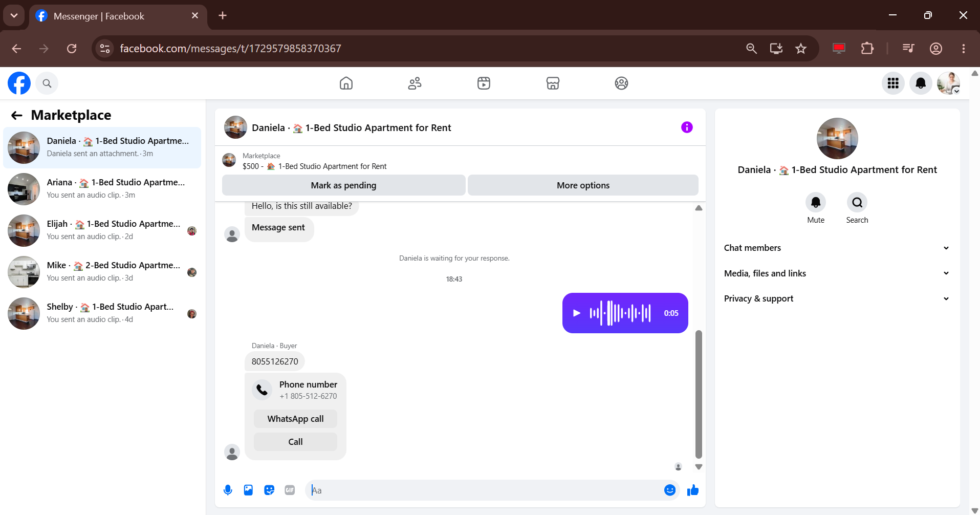Click the voice message waveform
The width and height of the screenshot is (980, 515).
click(620, 313)
